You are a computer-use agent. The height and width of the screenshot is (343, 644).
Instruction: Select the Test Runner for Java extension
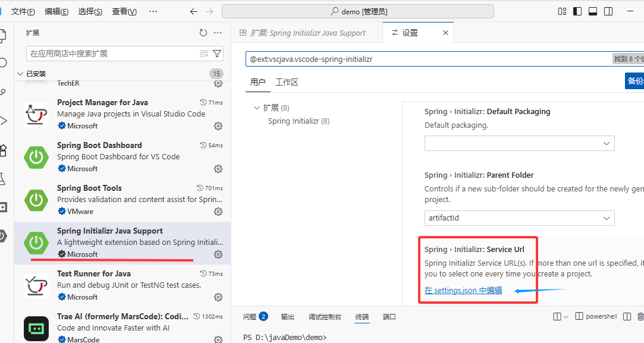[x=122, y=285]
